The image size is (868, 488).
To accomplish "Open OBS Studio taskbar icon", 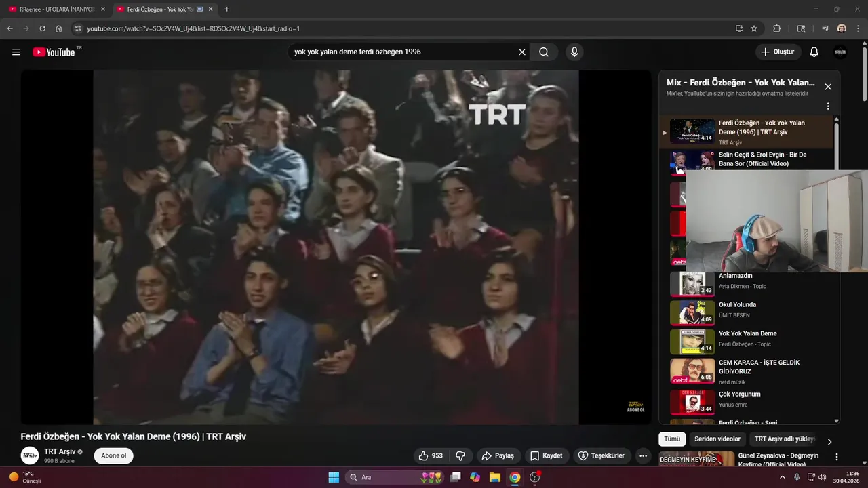I will 535,477.
